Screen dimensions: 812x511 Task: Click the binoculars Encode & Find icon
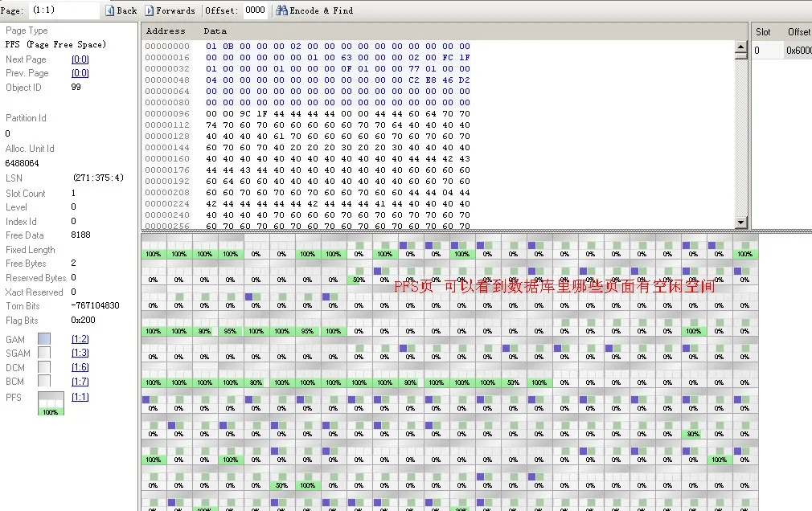(x=281, y=10)
